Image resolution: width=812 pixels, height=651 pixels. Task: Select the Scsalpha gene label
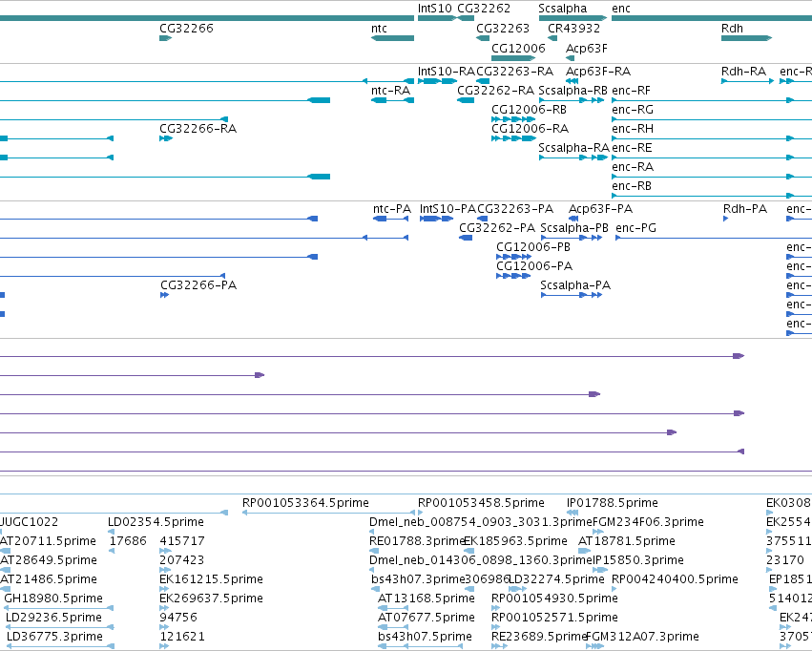[x=562, y=9]
